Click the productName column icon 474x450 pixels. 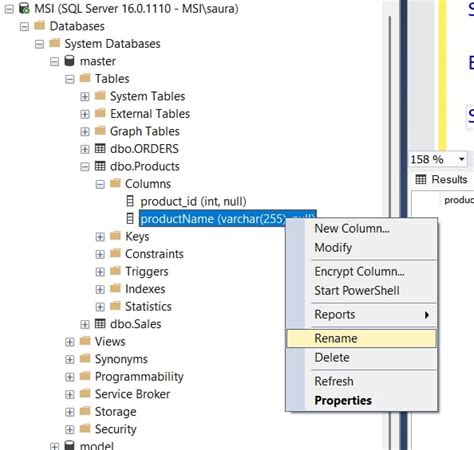point(130,219)
